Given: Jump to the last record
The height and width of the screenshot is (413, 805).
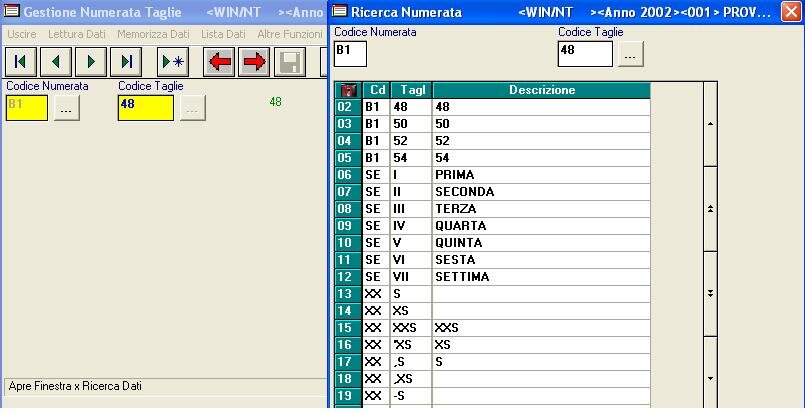Looking at the screenshot, I should click(x=128, y=62).
